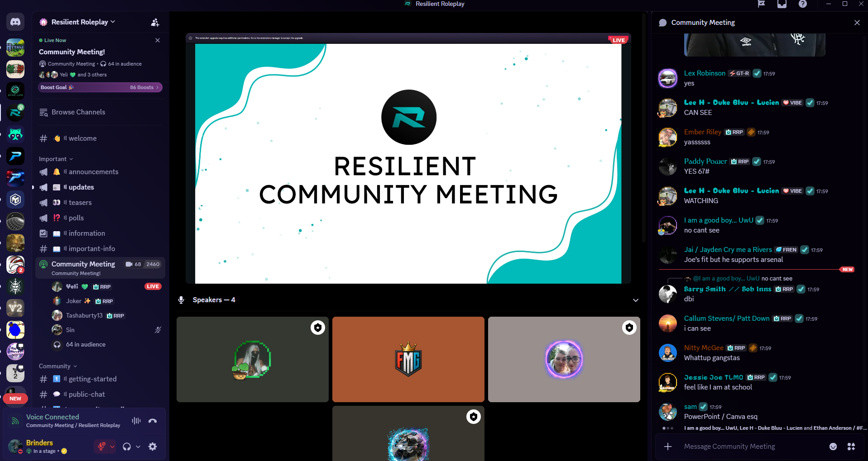This screenshot has height=461, width=868.
Task: Open the information channel
Action: click(100, 233)
